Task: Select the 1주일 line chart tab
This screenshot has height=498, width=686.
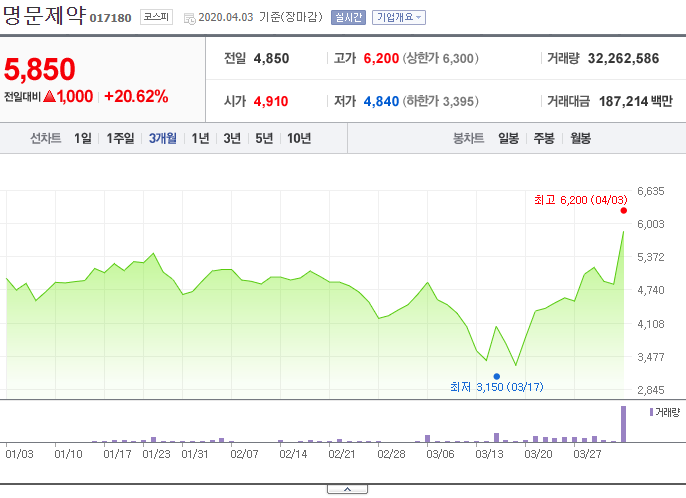Action: tap(120, 138)
